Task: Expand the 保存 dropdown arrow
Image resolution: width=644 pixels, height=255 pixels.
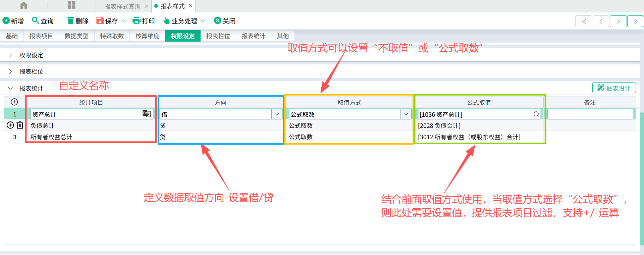Action: pyautogui.click(x=124, y=21)
